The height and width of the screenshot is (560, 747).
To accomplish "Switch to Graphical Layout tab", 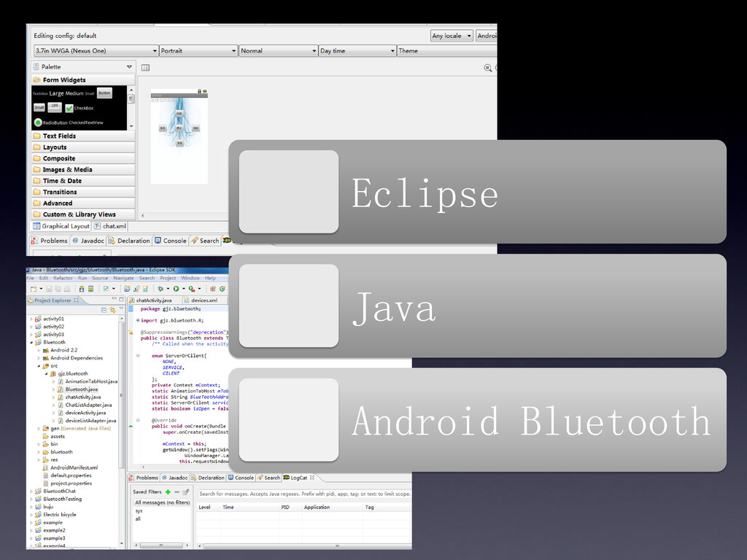I will pos(61,226).
